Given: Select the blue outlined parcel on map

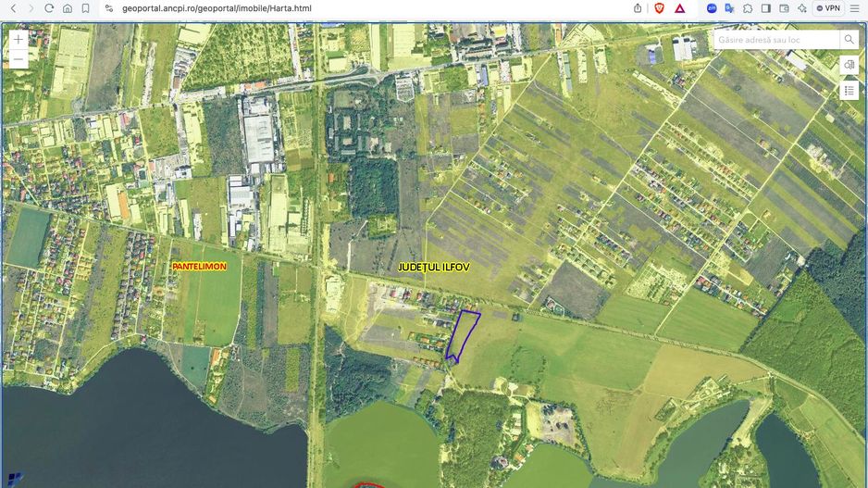Looking at the screenshot, I should point(463,335).
